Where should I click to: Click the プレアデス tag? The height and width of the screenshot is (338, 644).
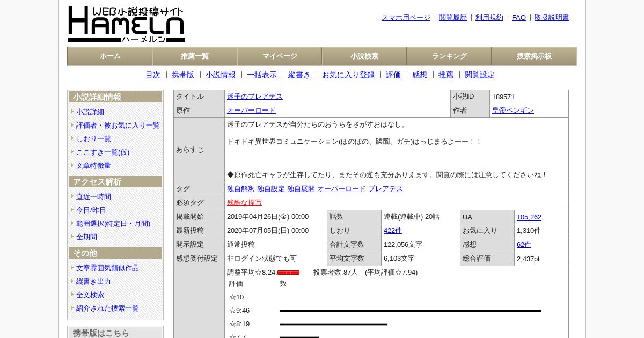pyautogui.click(x=385, y=189)
